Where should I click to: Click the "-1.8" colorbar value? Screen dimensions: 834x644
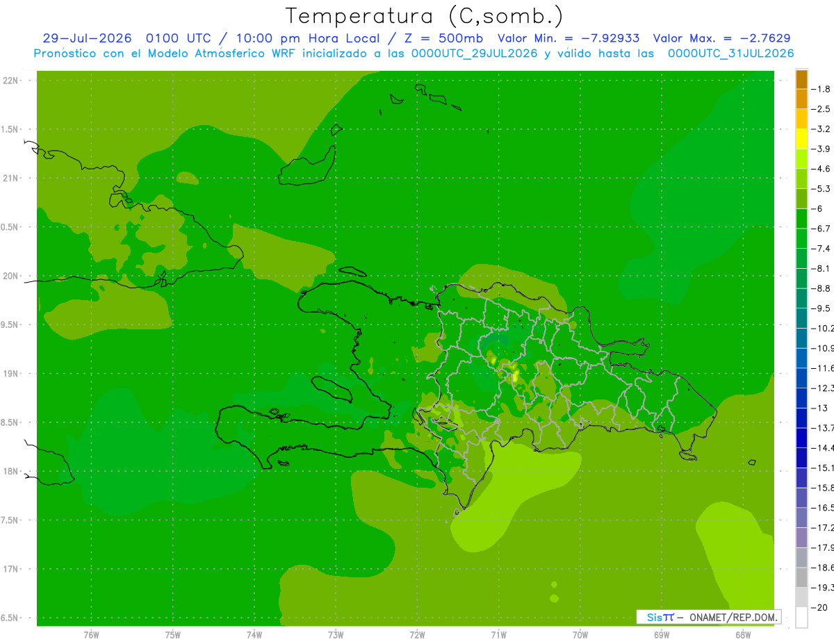coord(821,89)
